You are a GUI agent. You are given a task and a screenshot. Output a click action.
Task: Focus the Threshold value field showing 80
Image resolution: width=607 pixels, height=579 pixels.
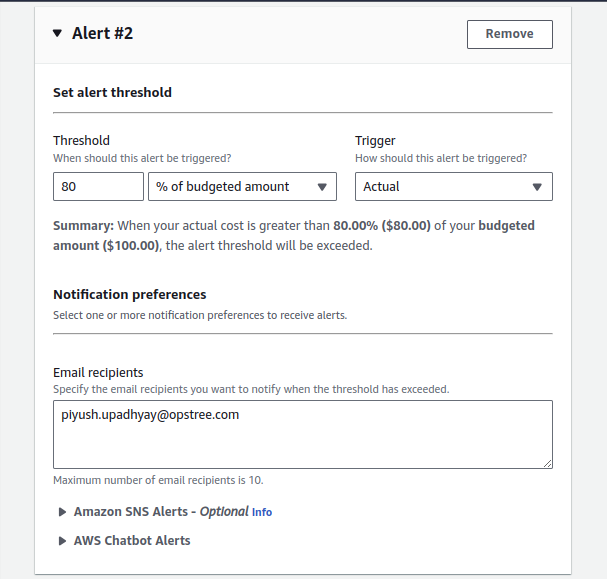click(98, 187)
